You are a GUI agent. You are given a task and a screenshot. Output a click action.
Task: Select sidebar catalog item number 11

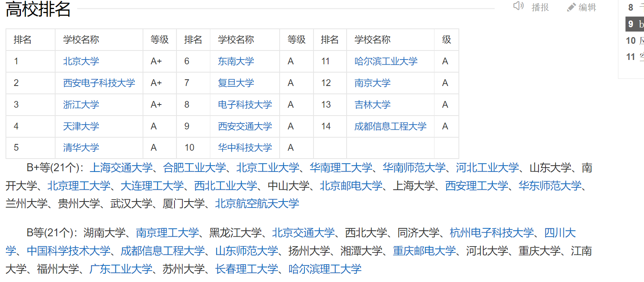pyautogui.click(x=635, y=56)
